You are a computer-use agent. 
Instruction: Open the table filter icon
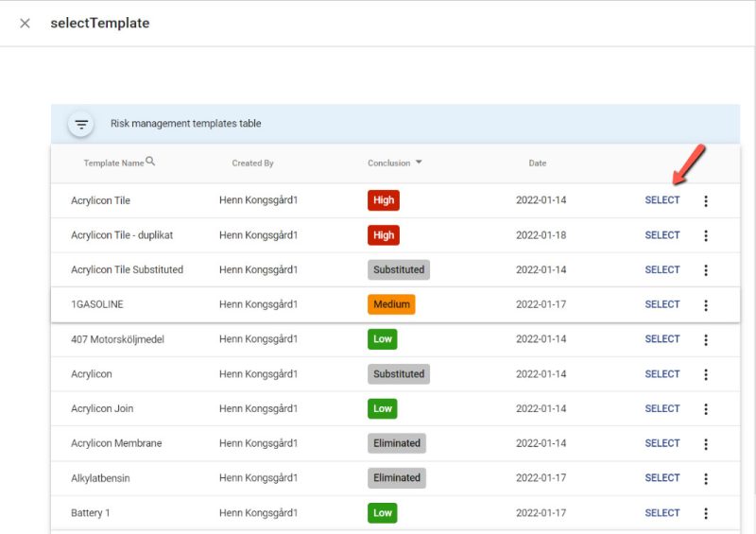(81, 124)
